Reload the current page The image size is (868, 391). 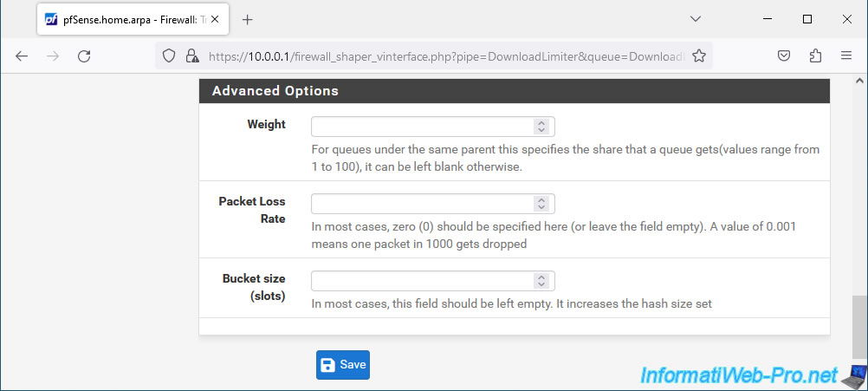(84, 56)
